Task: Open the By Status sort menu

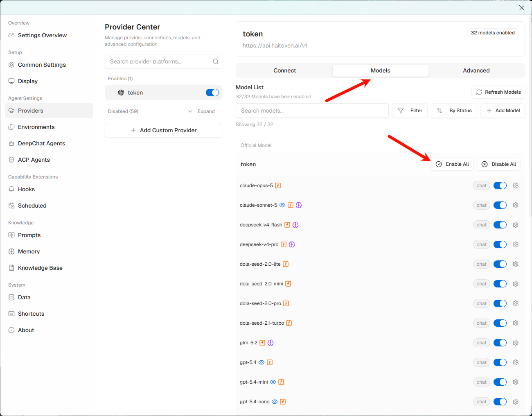Action: point(454,111)
